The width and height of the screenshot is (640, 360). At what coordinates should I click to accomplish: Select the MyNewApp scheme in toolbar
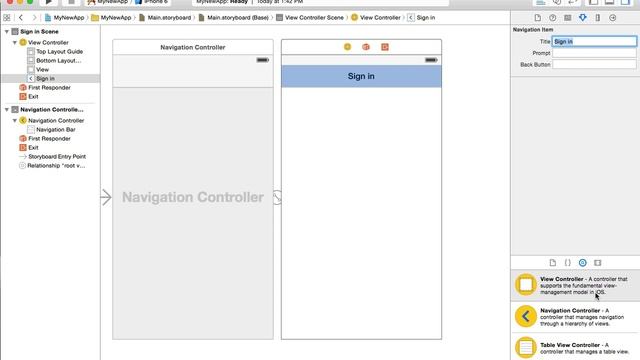(x=107, y=2)
